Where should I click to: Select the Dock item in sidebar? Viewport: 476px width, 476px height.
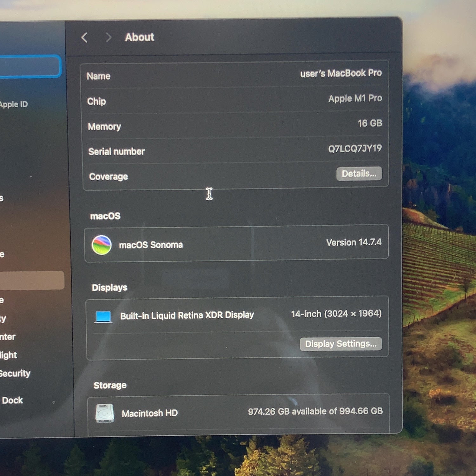[x=12, y=400]
